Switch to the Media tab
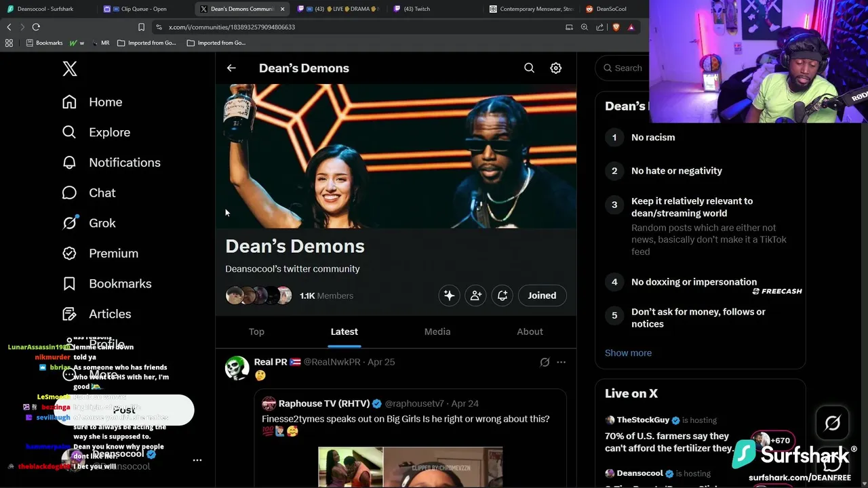 (x=437, y=331)
